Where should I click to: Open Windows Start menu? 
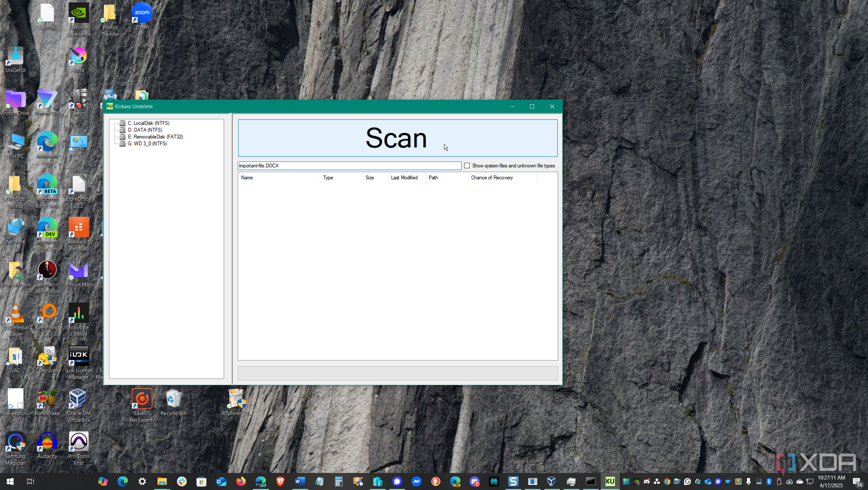click(10, 481)
